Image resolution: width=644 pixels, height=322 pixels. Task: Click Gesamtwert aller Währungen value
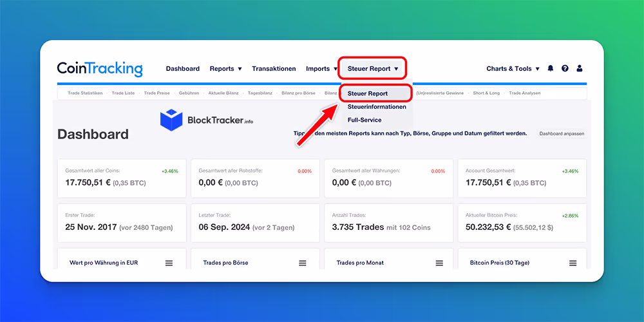(x=343, y=182)
